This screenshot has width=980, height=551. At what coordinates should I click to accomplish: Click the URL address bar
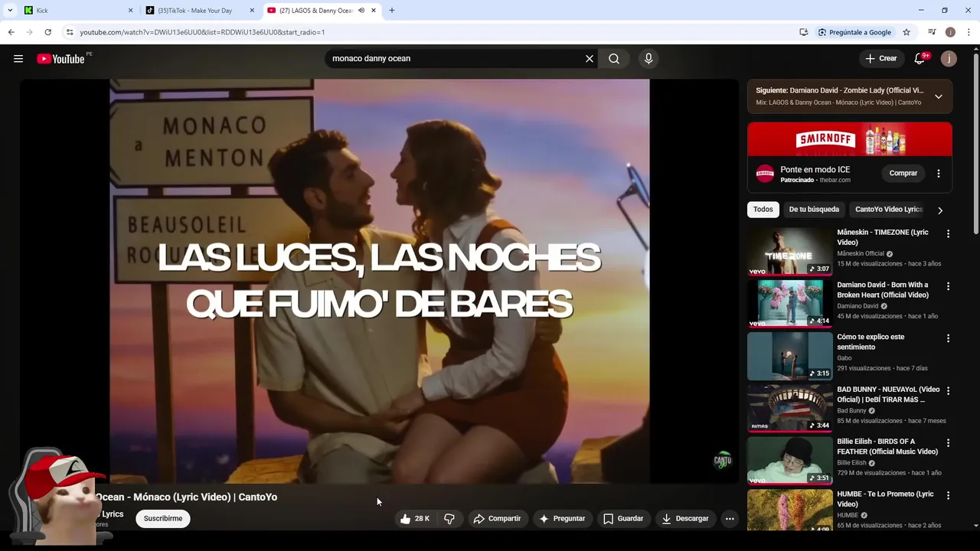(429, 32)
